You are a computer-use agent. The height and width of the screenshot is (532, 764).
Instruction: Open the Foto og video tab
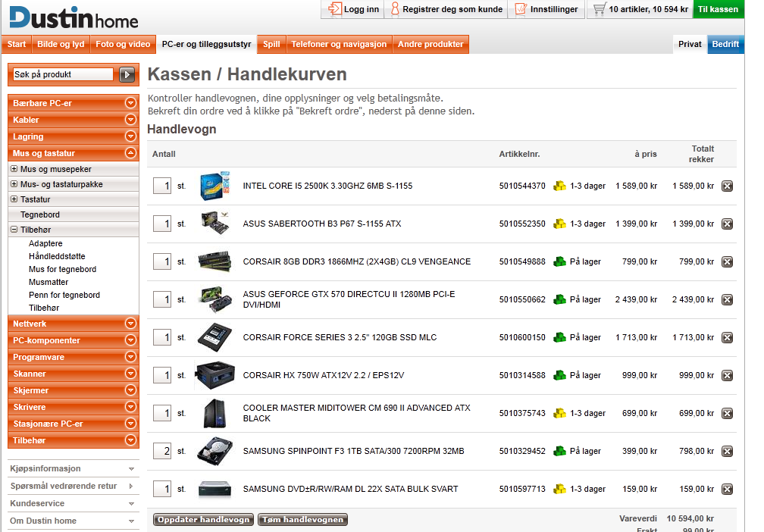point(123,44)
